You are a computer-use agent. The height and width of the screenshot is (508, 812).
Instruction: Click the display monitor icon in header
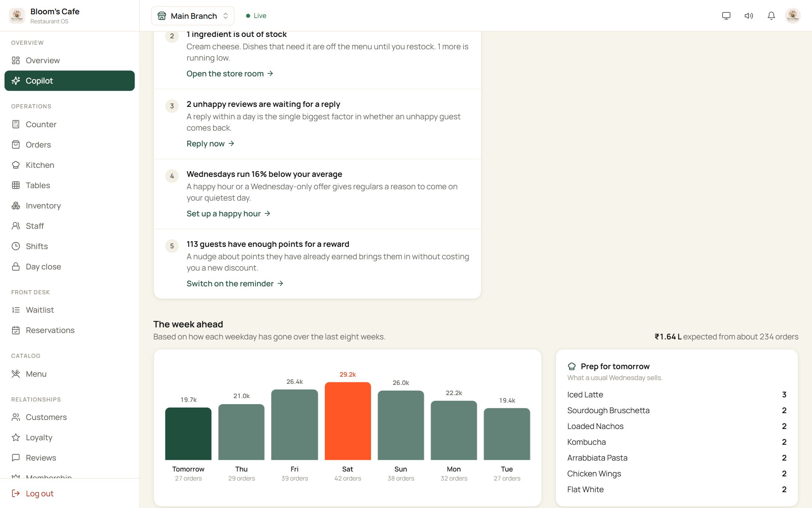coord(726,16)
